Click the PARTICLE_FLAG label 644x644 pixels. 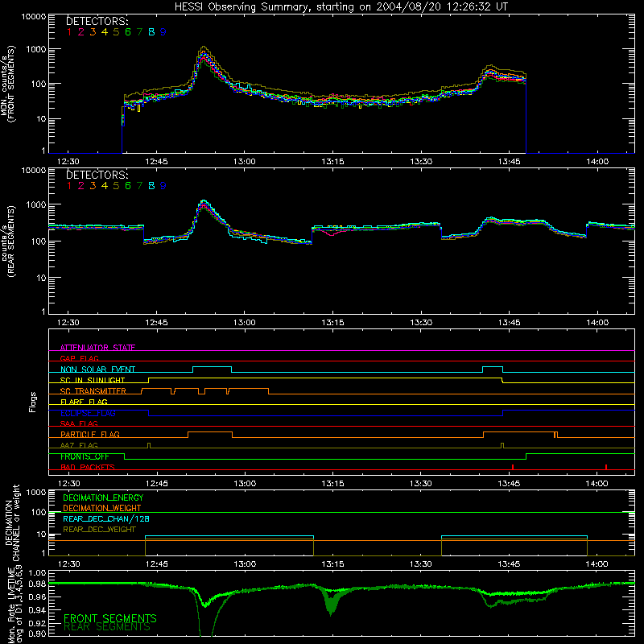pos(90,435)
